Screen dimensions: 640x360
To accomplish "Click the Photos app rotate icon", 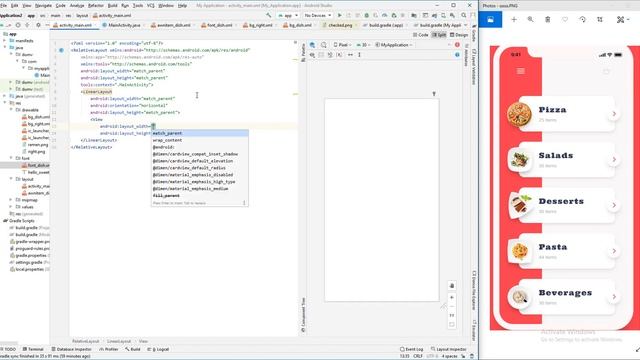I will coord(582,20).
